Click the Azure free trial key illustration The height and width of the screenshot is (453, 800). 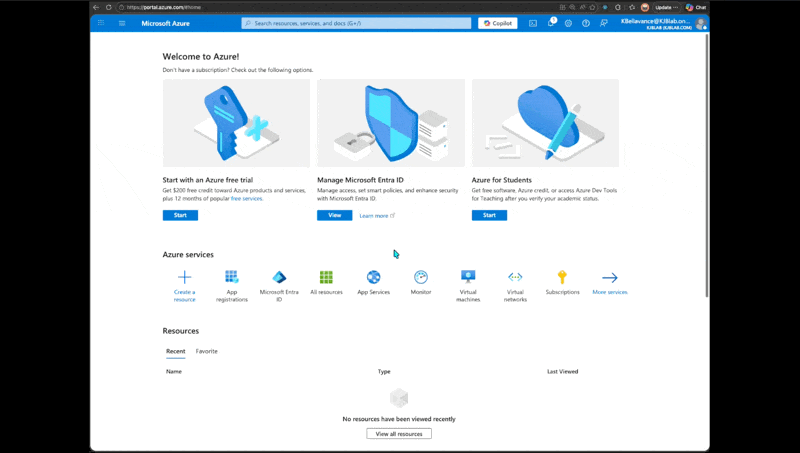click(236, 123)
